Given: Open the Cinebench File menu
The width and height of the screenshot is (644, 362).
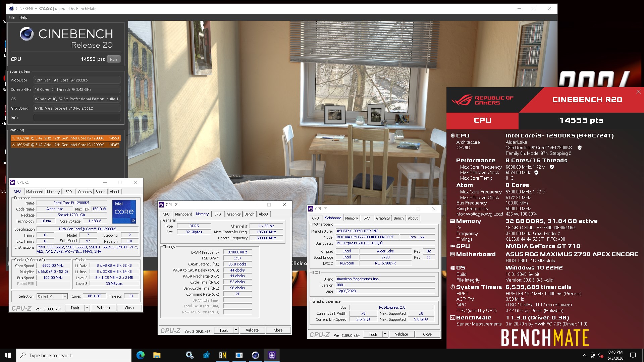Looking at the screenshot, I should click(x=12, y=17).
